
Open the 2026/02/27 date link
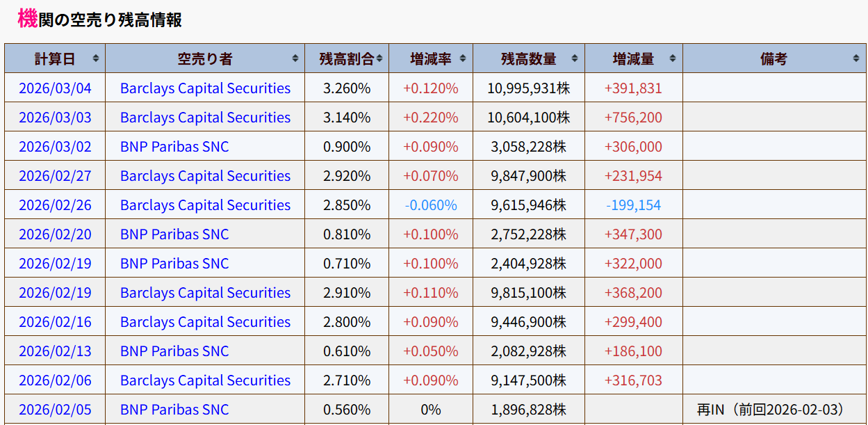point(55,176)
